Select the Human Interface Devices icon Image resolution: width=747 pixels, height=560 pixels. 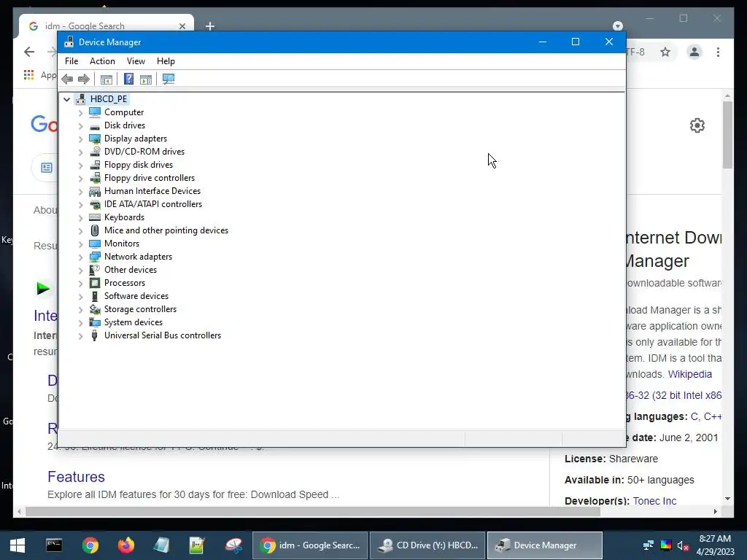[95, 191]
